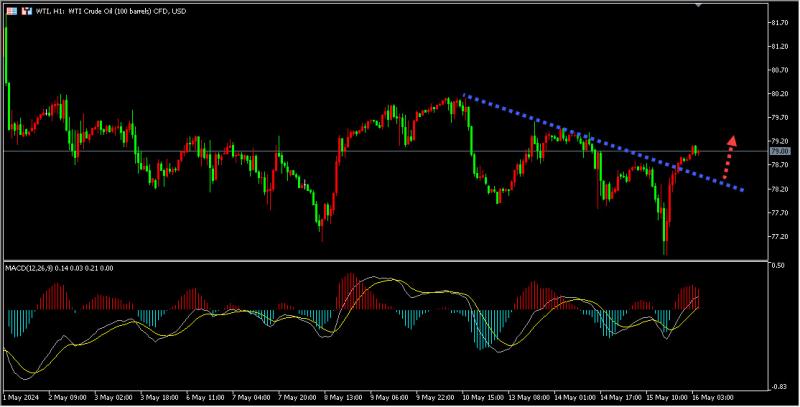800x407 pixels.
Task: Click the 80.20 price scale label
Action: [779, 94]
